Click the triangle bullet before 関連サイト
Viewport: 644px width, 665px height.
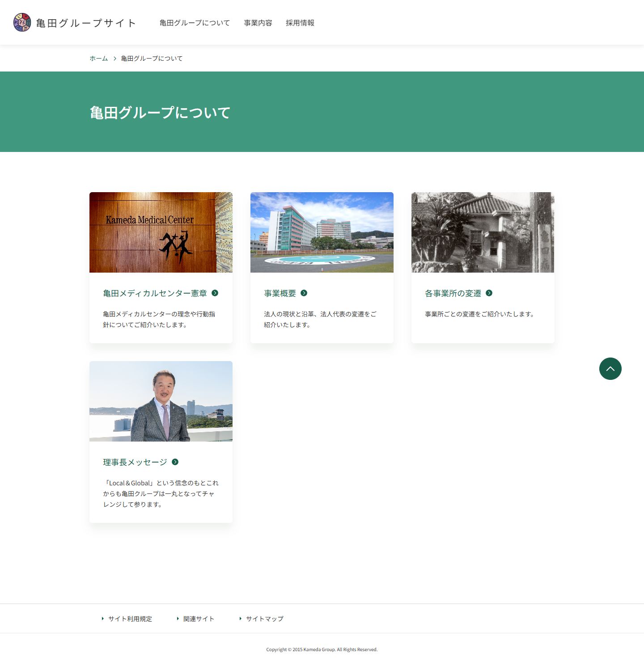point(178,619)
